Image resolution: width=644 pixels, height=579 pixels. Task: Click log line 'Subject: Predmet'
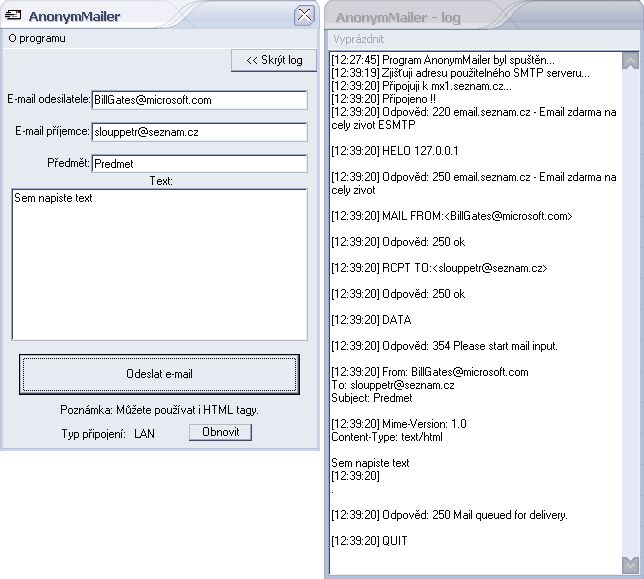click(372, 398)
